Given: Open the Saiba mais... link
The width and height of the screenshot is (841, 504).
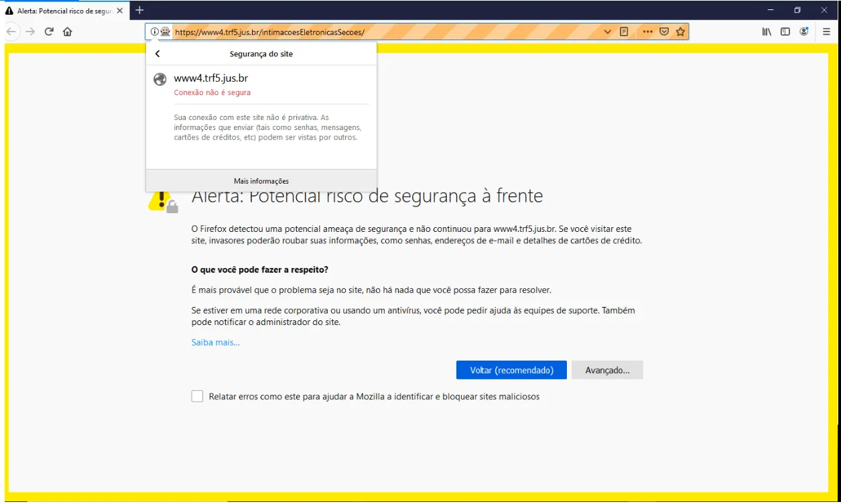Looking at the screenshot, I should tap(216, 342).
